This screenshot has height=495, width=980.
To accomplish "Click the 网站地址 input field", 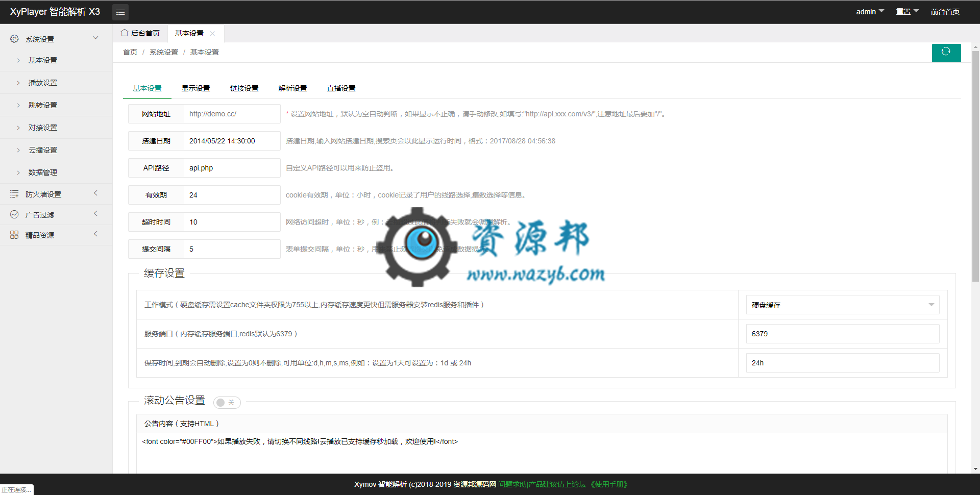I will tap(232, 114).
